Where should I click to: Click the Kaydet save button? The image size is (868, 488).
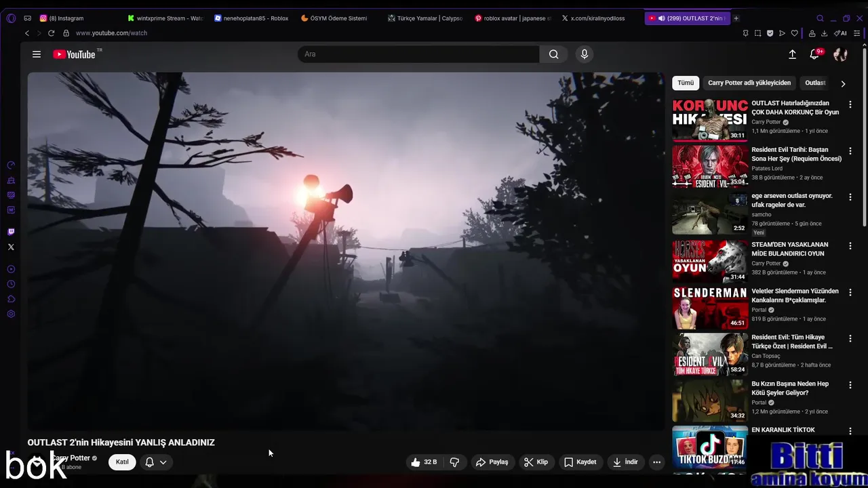580,462
